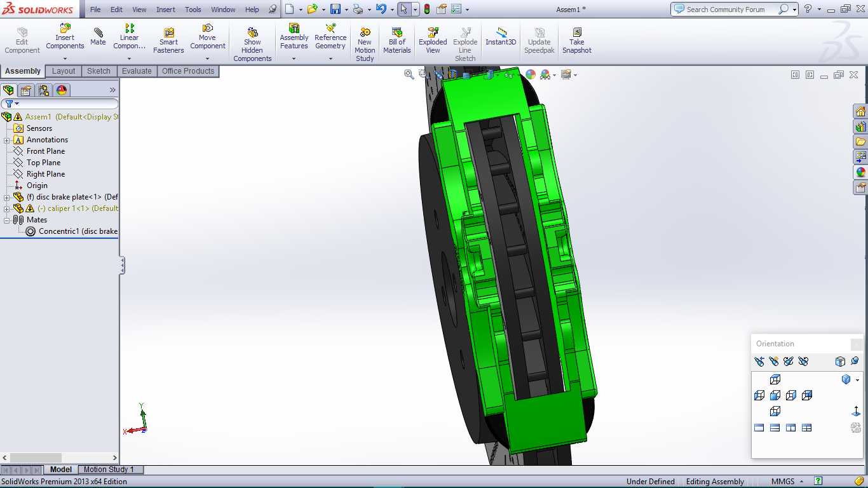Screen dimensions: 868x488
Task: Switch to Two View Horizontal viewport
Action: pos(775,428)
